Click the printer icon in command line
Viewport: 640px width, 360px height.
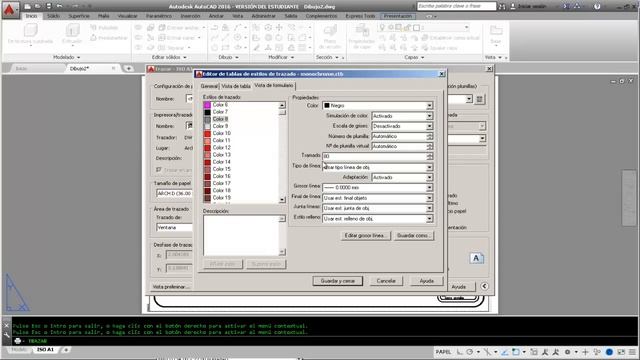click(x=18, y=341)
